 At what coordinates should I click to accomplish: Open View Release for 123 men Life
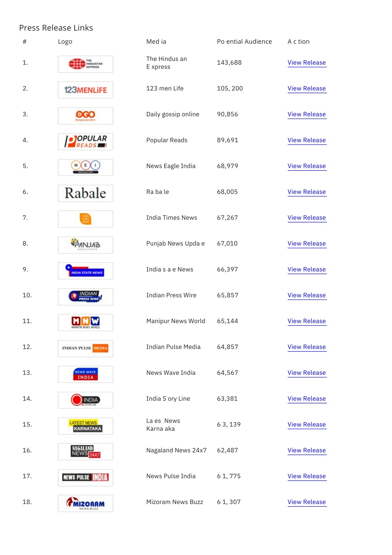pyautogui.click(x=307, y=88)
